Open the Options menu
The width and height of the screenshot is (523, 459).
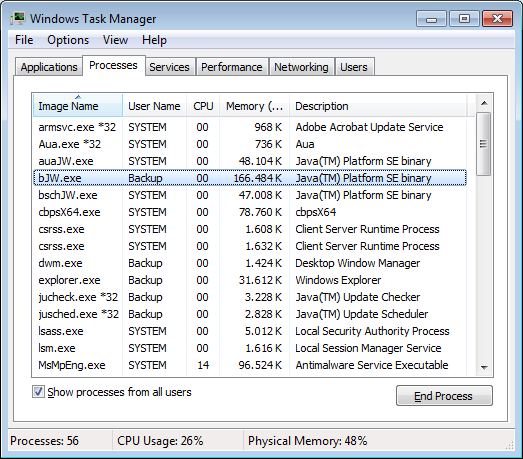tap(68, 40)
